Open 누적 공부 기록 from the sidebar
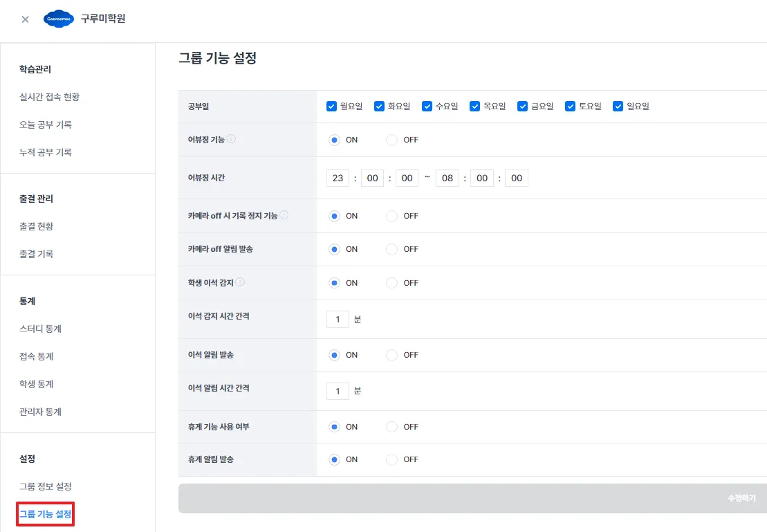This screenshot has width=767, height=532. (x=45, y=152)
